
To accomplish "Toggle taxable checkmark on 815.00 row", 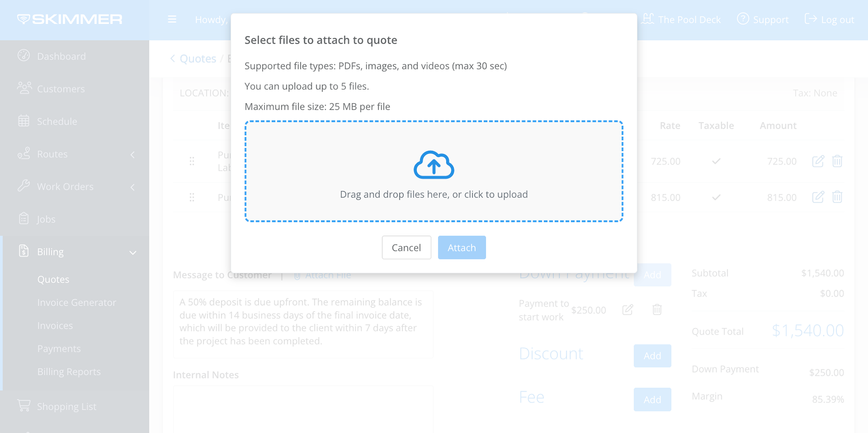I will coord(716,197).
